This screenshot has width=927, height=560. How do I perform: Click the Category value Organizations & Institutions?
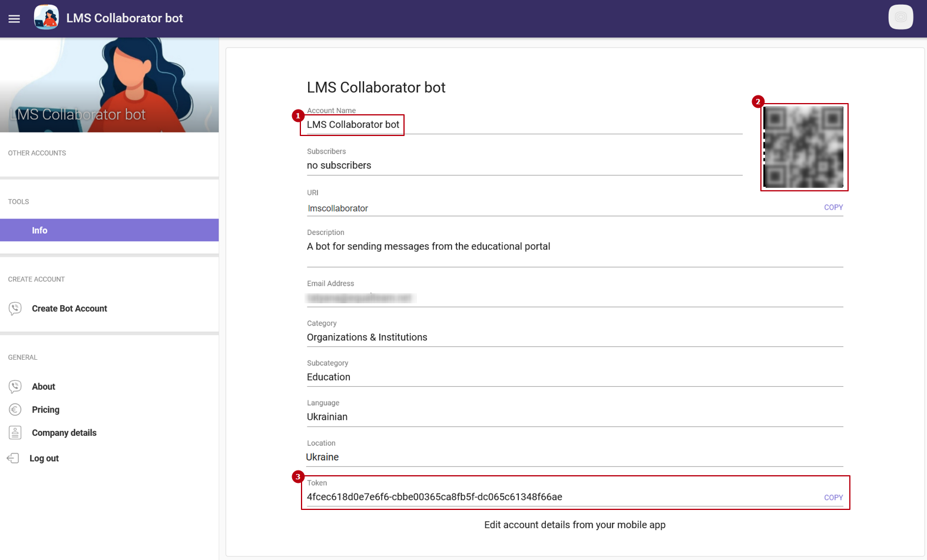tap(367, 337)
